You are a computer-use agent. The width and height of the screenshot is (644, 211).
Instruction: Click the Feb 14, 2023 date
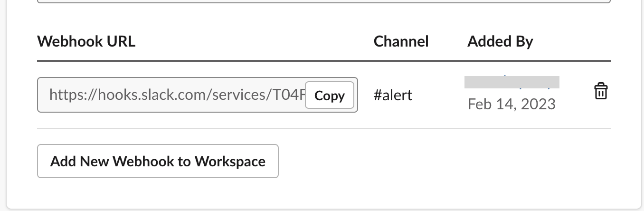(511, 104)
